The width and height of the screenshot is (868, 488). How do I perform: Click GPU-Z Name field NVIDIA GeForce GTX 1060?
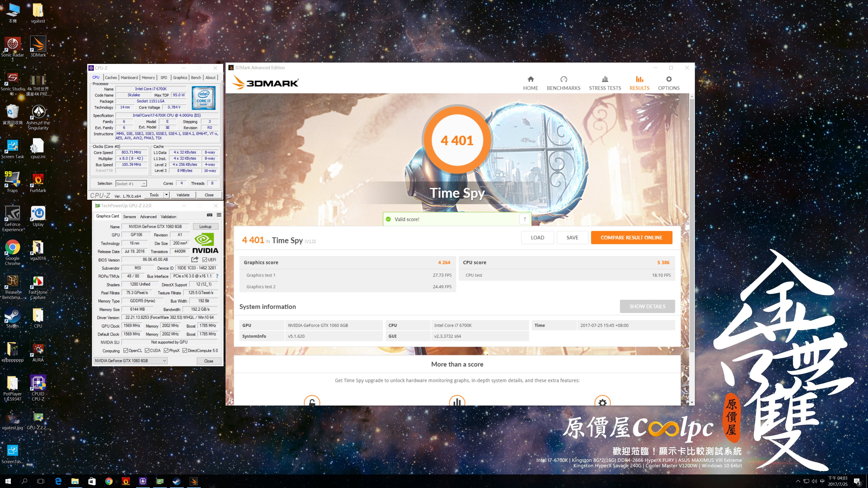[155, 226]
